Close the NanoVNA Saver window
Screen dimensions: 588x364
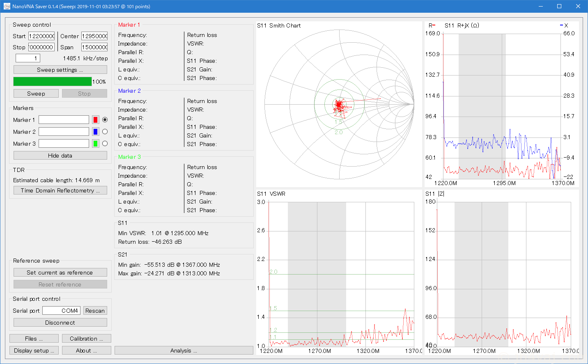click(x=578, y=6)
